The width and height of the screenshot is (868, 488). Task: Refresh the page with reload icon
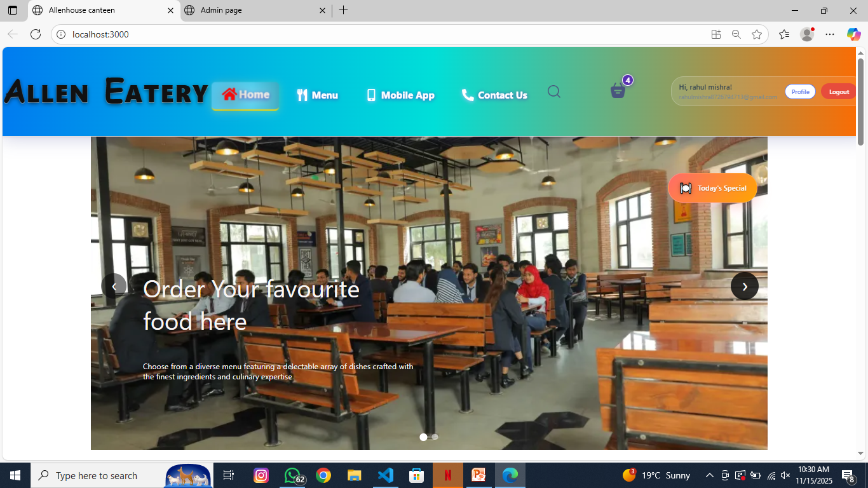pyautogui.click(x=36, y=34)
